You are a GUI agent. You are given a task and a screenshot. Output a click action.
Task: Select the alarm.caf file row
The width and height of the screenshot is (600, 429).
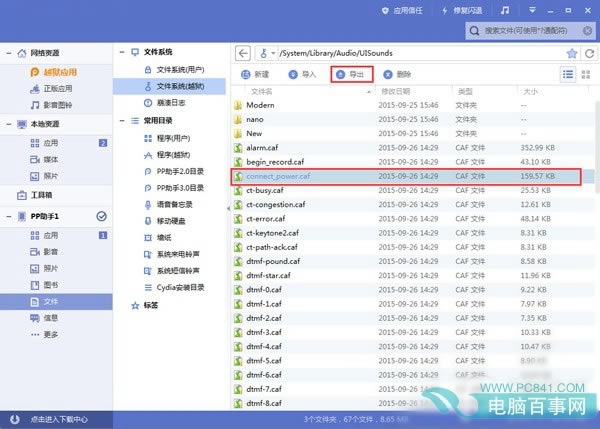click(412, 148)
